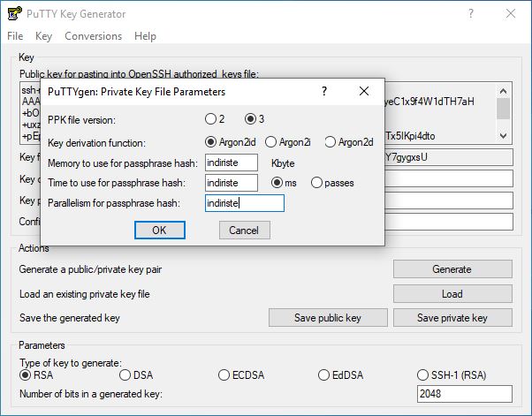This screenshot has width=532, height=416.
Task: Click the key passphrase field behind dialog
Action: 449,200
